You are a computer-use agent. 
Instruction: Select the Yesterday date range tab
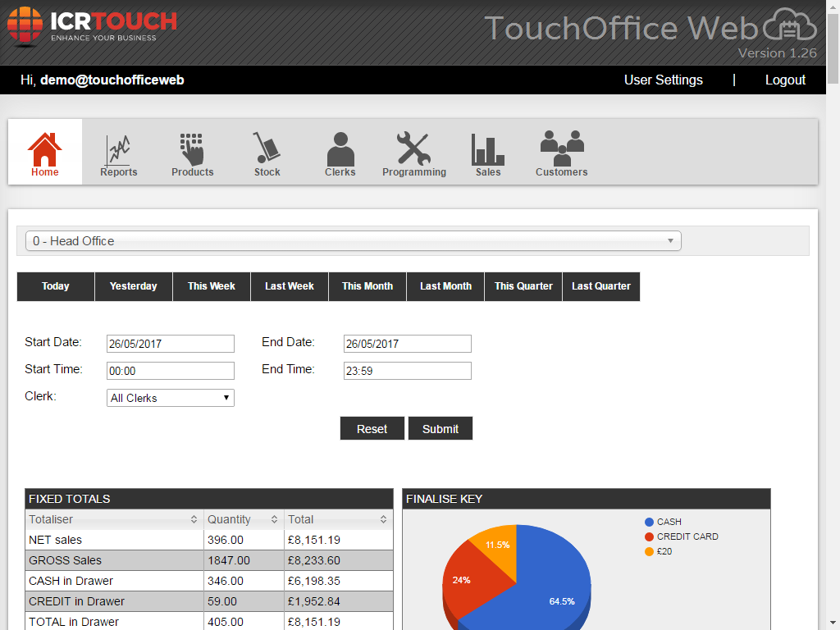coord(134,286)
